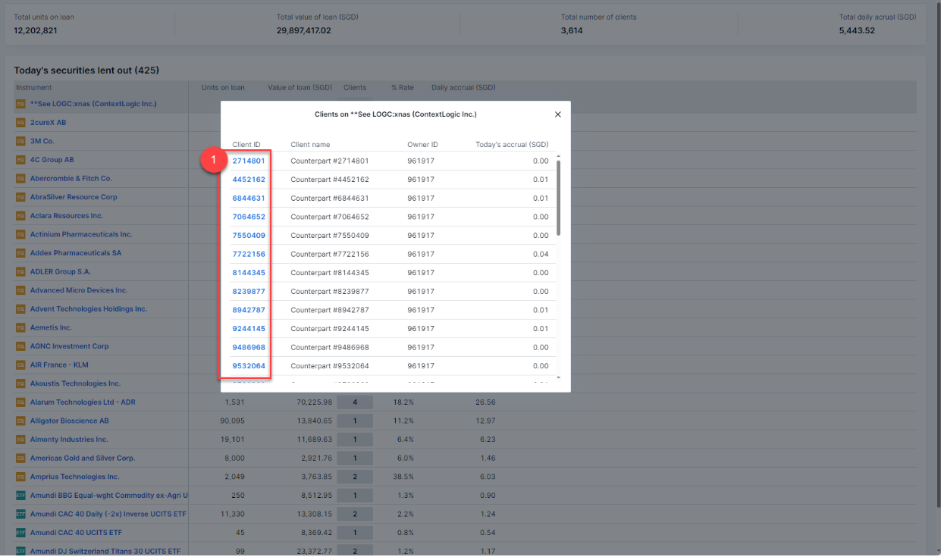Image resolution: width=941 pixels, height=560 pixels.
Task: Click the EQ icon beside 2cureX AB
Action: pos(20,122)
